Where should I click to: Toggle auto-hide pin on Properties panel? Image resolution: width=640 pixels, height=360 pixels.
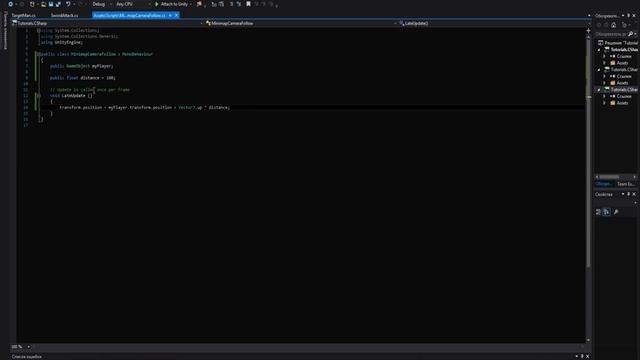[x=629, y=194]
